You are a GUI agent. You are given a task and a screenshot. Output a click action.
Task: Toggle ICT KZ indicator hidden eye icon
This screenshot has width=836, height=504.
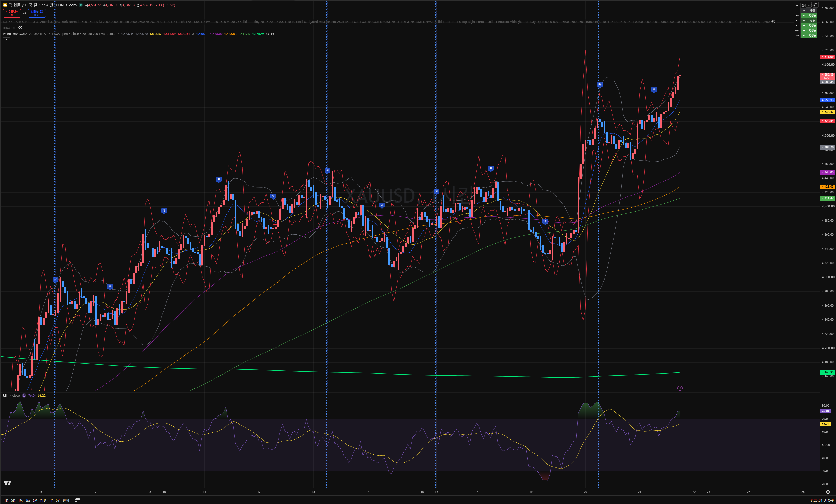tap(773, 22)
